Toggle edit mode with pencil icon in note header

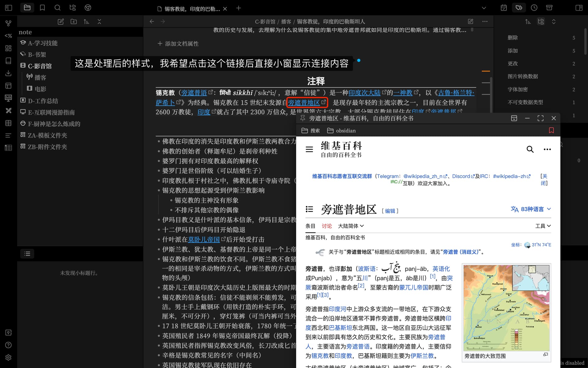(x=471, y=21)
